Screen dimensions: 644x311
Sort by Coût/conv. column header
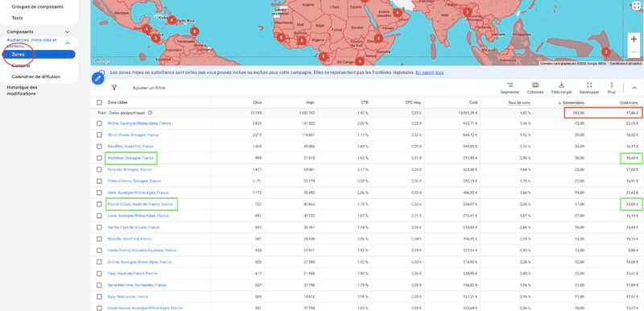click(630, 102)
